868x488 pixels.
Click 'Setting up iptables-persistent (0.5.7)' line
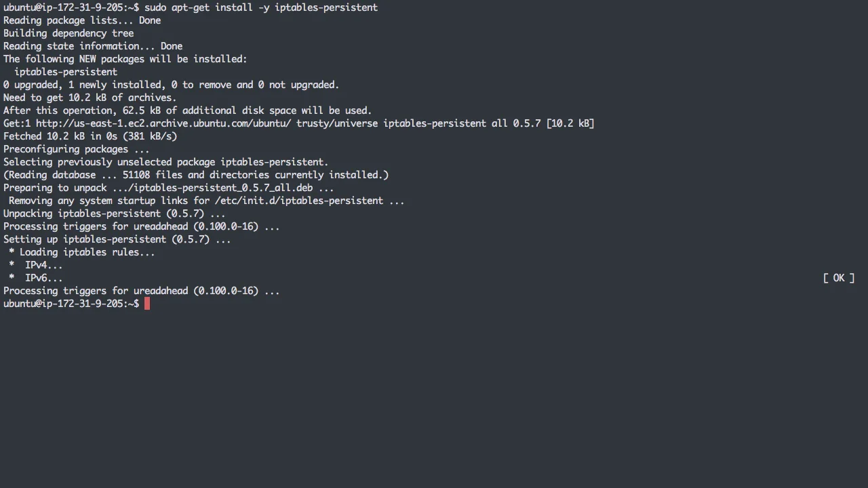click(x=117, y=239)
